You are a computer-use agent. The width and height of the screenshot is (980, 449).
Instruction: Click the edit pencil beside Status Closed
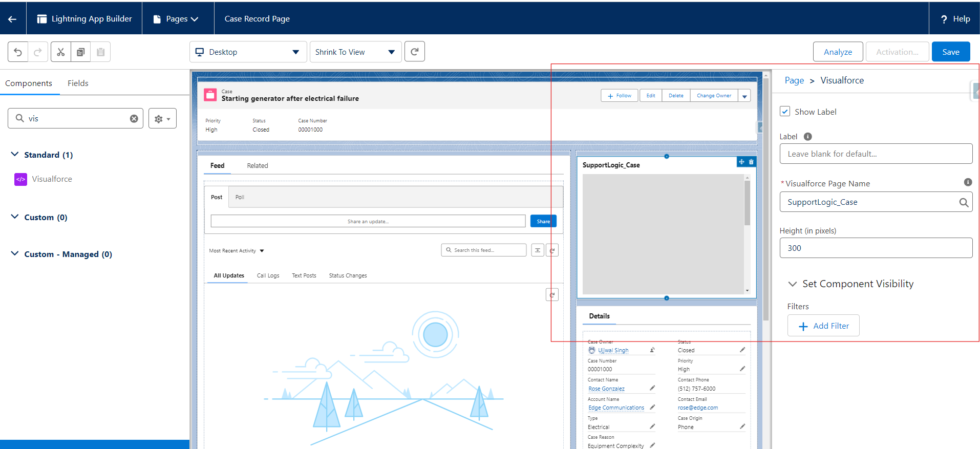(742, 350)
